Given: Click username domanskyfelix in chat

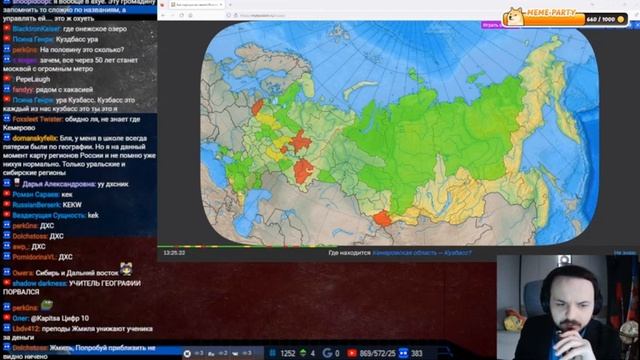Looking at the screenshot, I should pyautogui.click(x=35, y=138).
